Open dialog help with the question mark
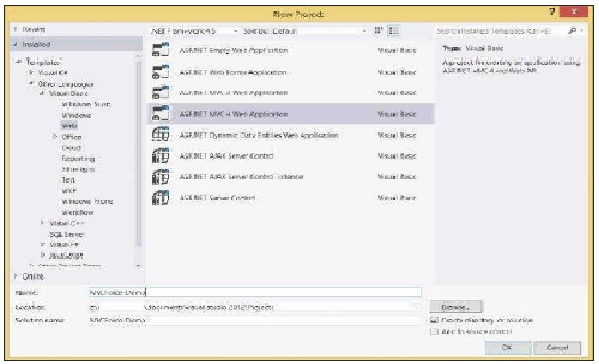599x364 pixels. (552, 12)
